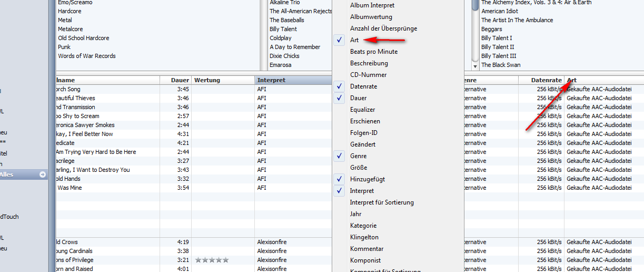
Task: Choose Erschienen from the column menu
Action: (x=365, y=121)
